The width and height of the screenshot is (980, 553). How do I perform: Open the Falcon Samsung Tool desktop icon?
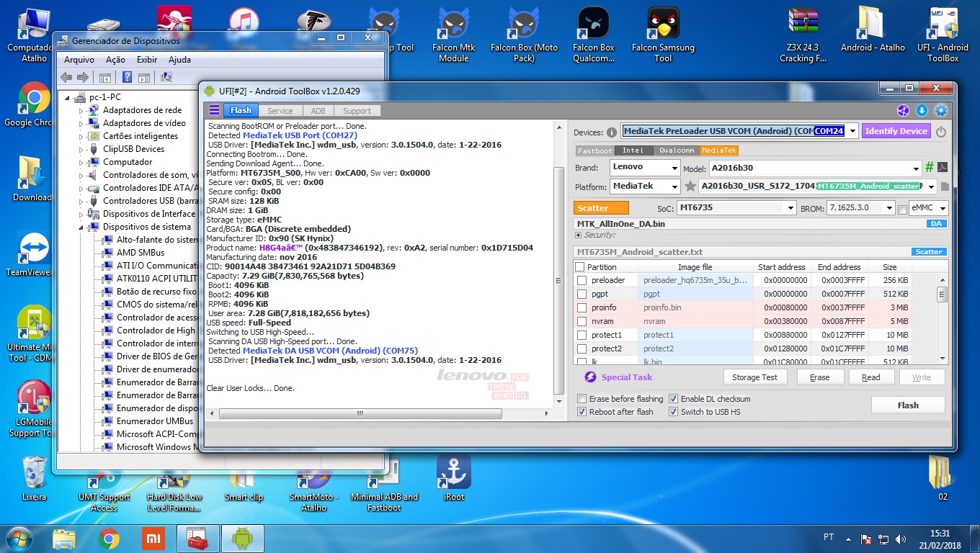click(x=663, y=36)
